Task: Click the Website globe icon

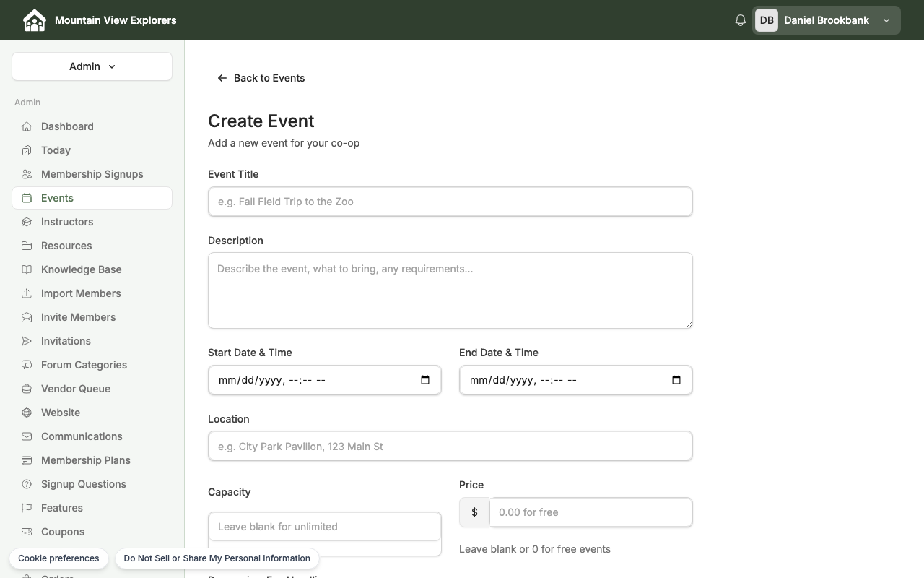Action: click(27, 413)
